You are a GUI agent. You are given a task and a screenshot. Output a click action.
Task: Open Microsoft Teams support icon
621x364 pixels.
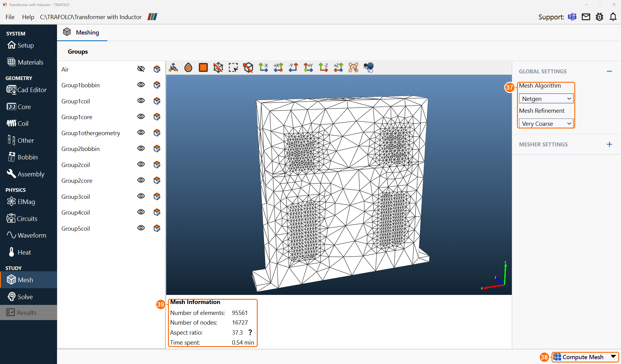(572, 17)
